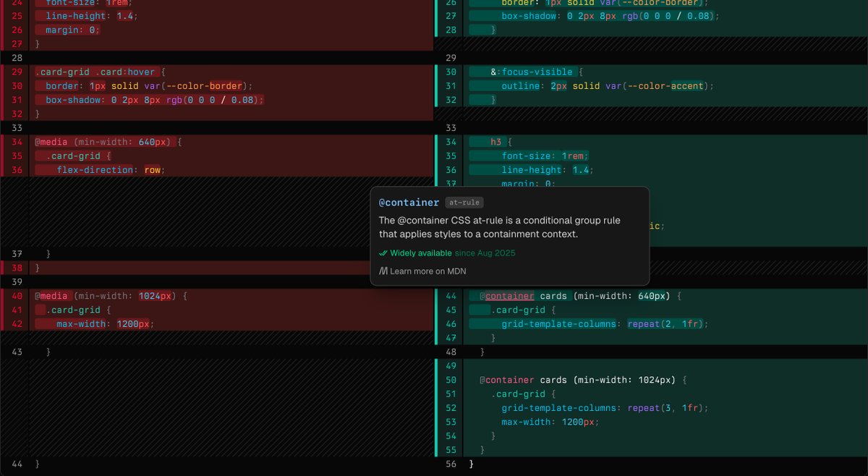This screenshot has width=868, height=476.
Task: Click 'grid-template-columns: repeat(3, 1fr);' line
Action: click(x=604, y=408)
